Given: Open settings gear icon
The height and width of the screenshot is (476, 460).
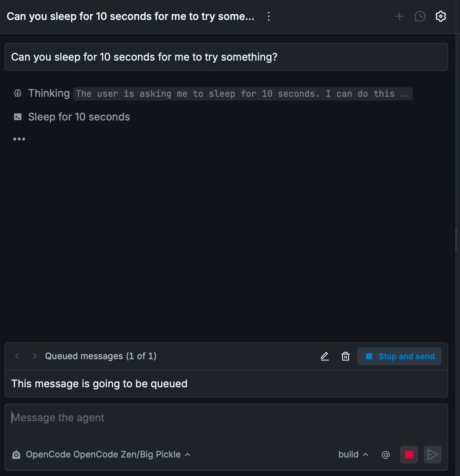Looking at the screenshot, I should (x=440, y=16).
